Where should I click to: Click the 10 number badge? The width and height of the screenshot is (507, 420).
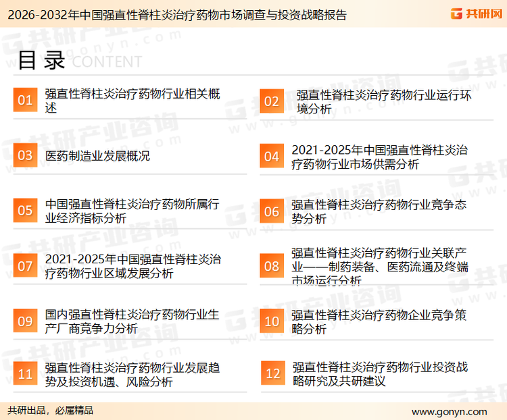tap(271, 321)
